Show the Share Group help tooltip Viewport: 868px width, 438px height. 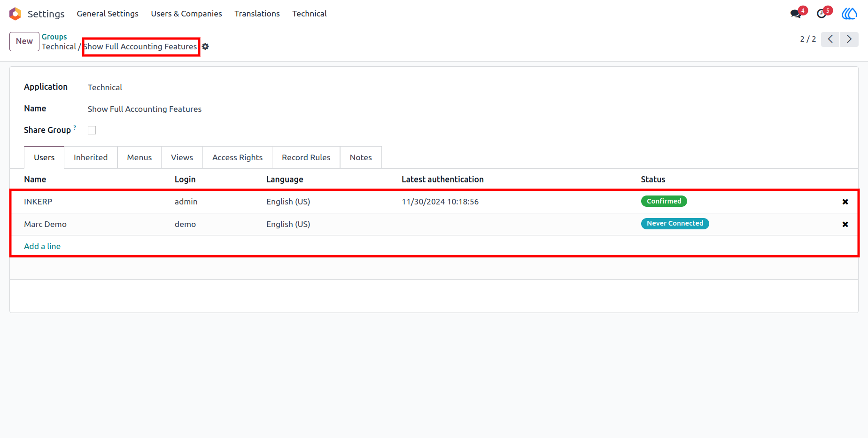tap(75, 127)
